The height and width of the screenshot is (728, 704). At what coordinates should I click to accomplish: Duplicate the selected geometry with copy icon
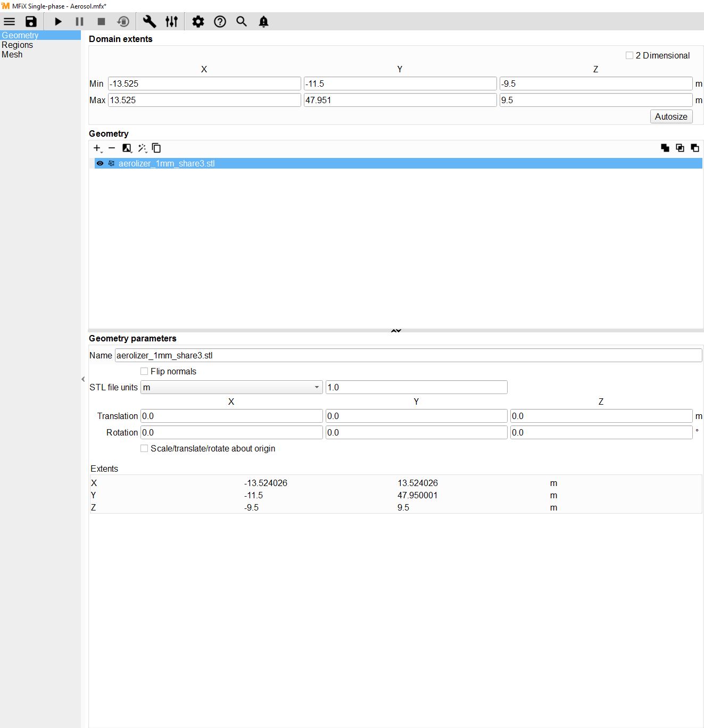tap(156, 148)
